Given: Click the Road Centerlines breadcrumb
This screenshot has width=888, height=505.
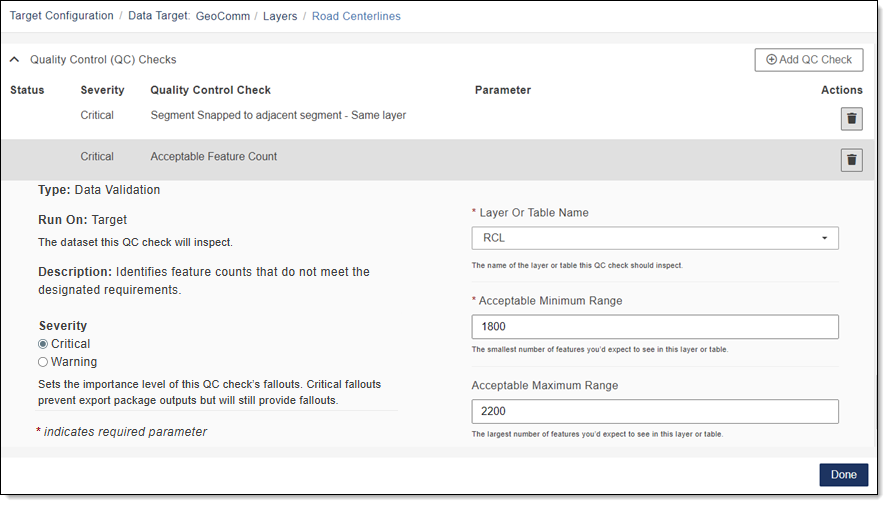Looking at the screenshot, I should click(x=356, y=16).
